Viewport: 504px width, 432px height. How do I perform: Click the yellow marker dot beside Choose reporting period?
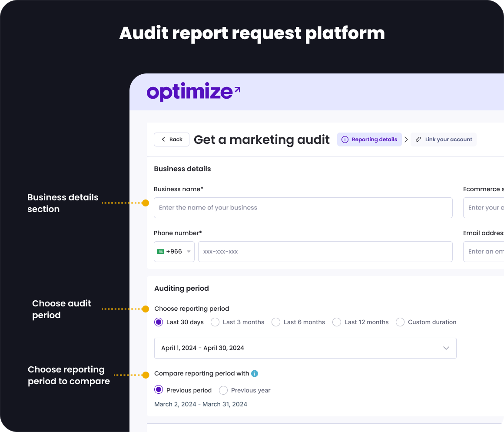point(146,309)
